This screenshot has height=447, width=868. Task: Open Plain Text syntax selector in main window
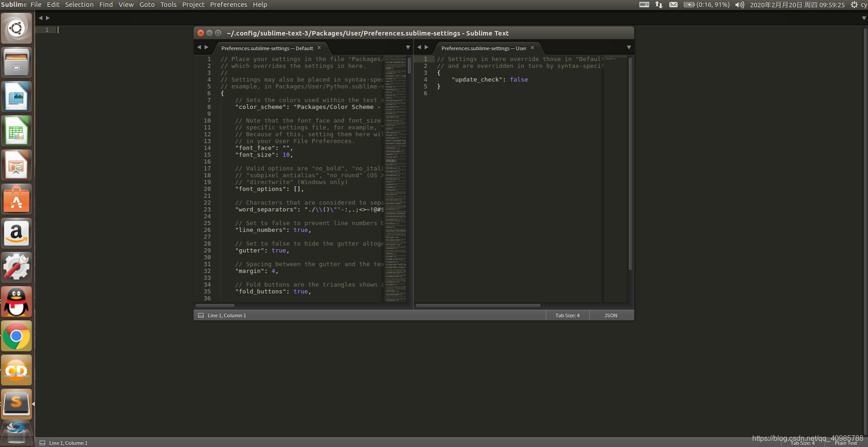pos(846,443)
